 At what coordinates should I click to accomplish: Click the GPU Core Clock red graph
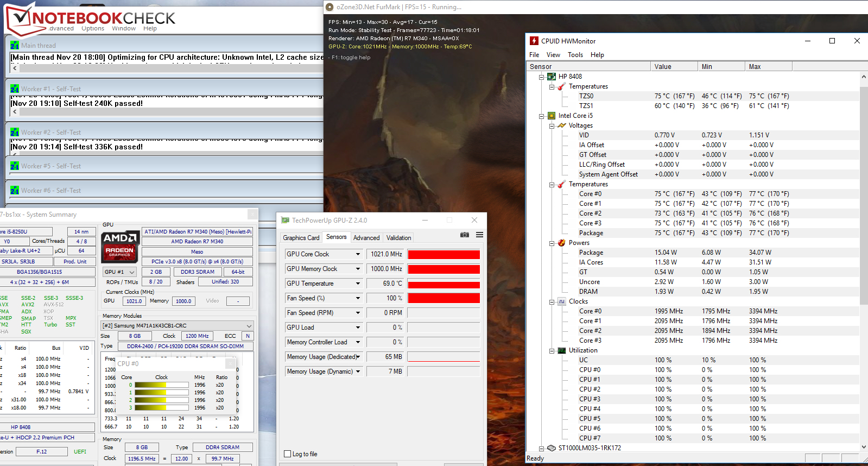[443, 254]
